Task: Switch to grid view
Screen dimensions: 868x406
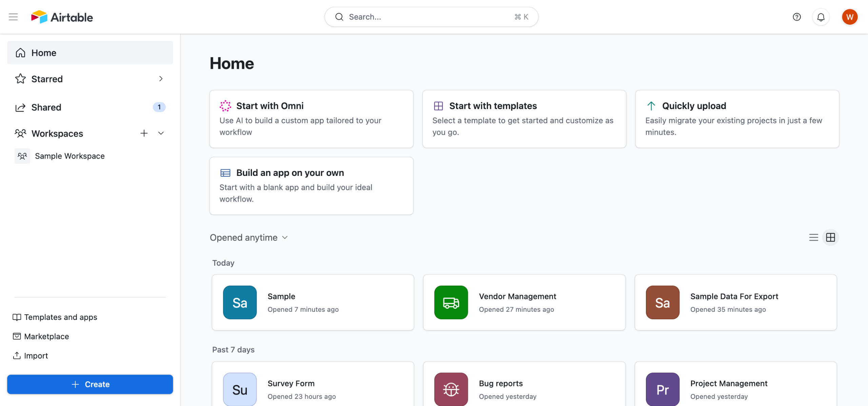Action: (830, 237)
